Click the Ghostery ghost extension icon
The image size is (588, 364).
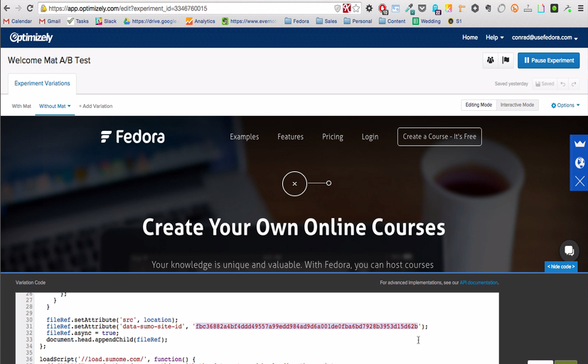click(436, 9)
